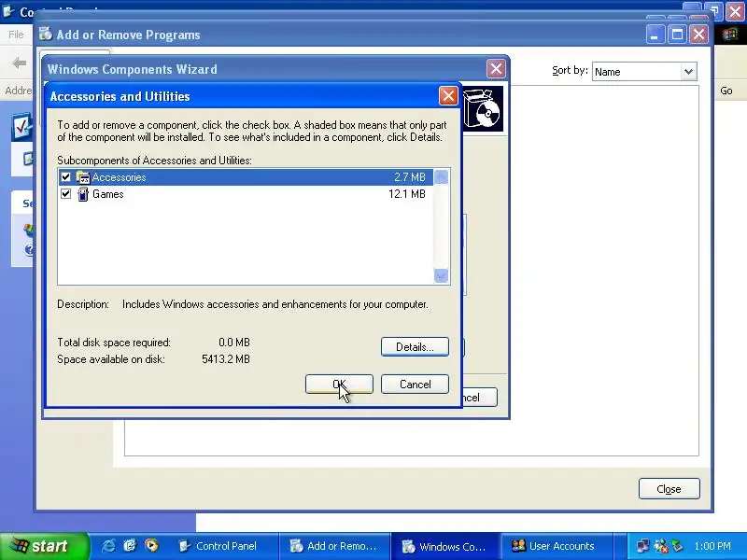Switch to Add or Remove taskbar button
The width and height of the screenshot is (747, 560).
click(334, 546)
